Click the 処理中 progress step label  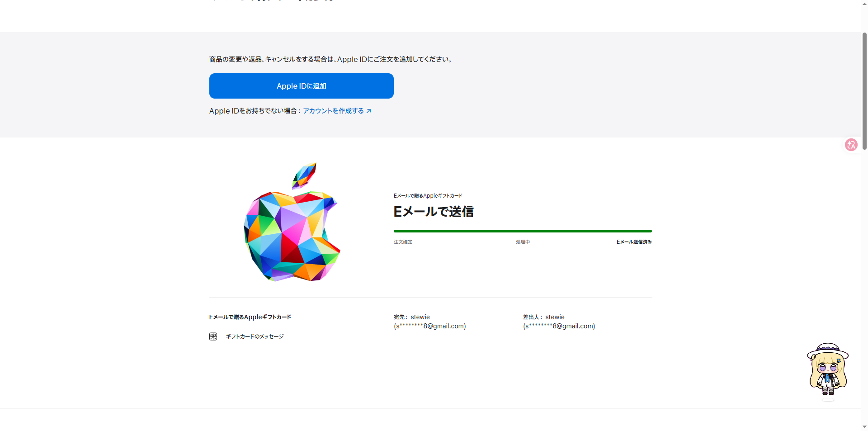[x=523, y=242]
